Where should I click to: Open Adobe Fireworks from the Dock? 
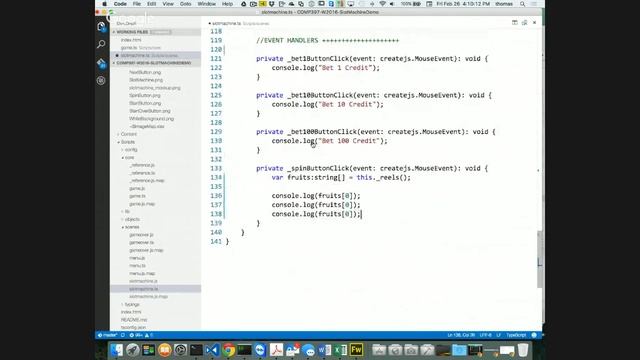click(356, 350)
